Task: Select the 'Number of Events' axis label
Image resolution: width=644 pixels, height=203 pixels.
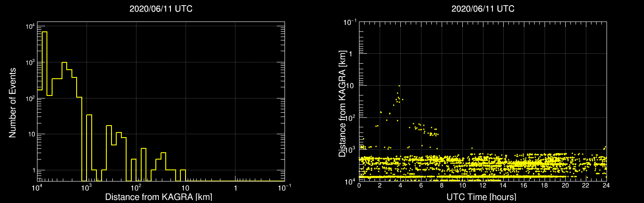Action: point(13,102)
